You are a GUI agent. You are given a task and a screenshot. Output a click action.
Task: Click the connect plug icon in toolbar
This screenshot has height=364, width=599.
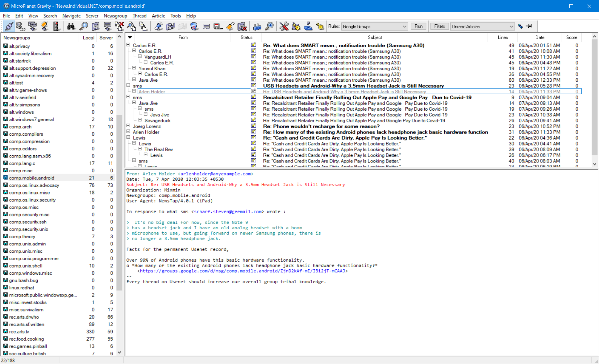pyautogui.click(x=9, y=27)
